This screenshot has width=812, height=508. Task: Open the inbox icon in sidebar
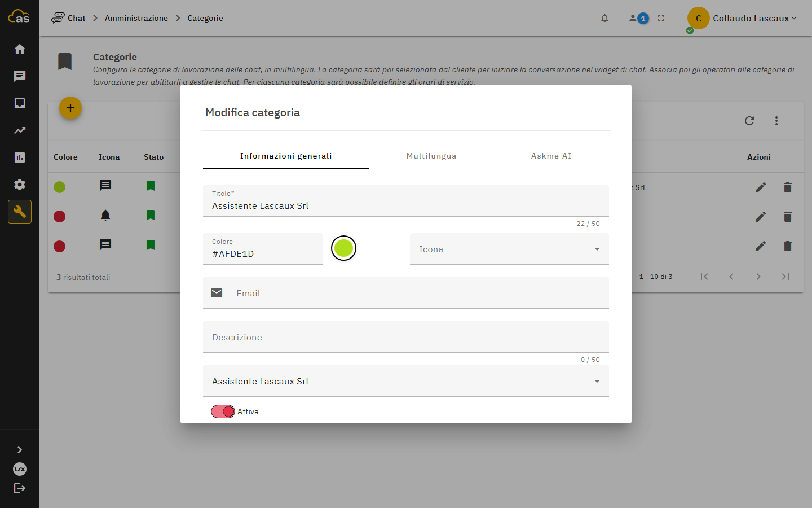pyautogui.click(x=20, y=103)
